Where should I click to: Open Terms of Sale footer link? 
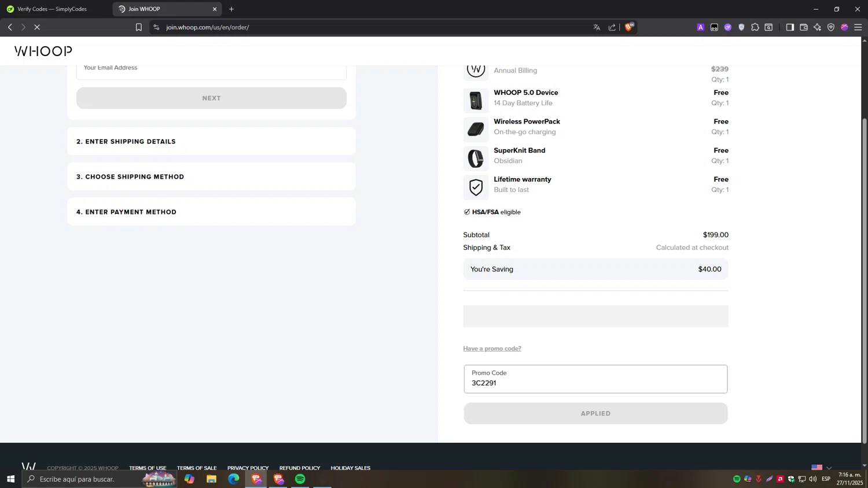tap(197, 468)
